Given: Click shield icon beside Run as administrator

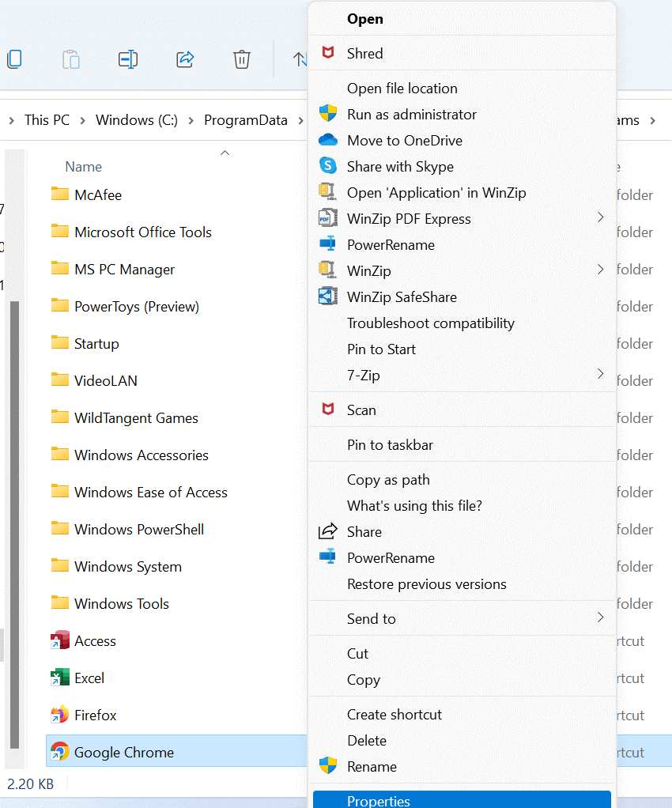Looking at the screenshot, I should pyautogui.click(x=328, y=113).
